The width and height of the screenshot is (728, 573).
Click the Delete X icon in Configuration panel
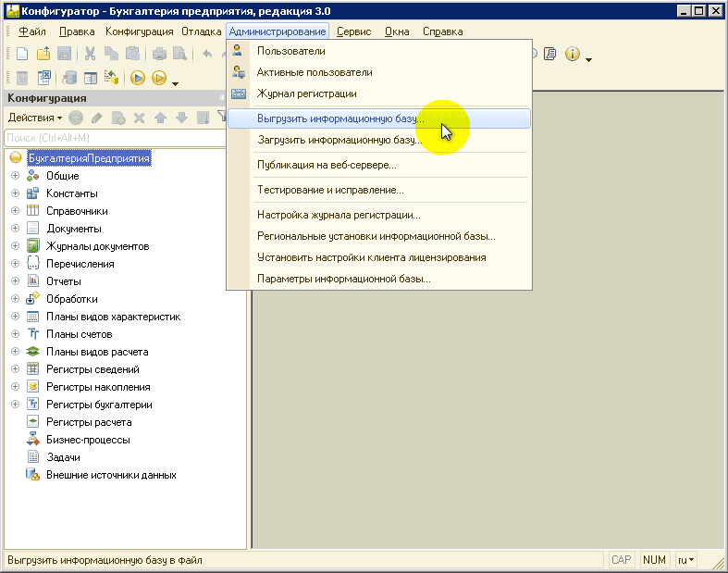[139, 118]
